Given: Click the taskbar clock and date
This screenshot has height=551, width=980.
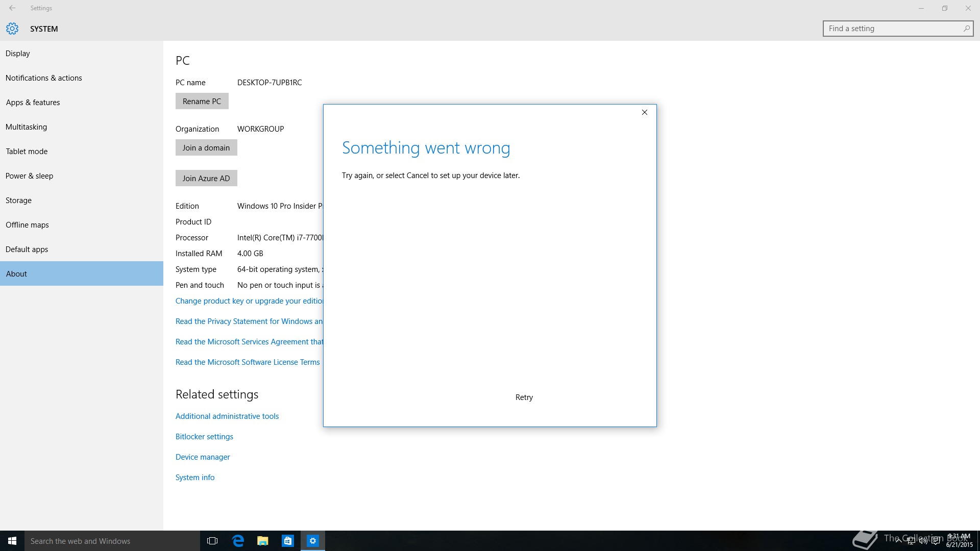Looking at the screenshot, I should point(959,541).
